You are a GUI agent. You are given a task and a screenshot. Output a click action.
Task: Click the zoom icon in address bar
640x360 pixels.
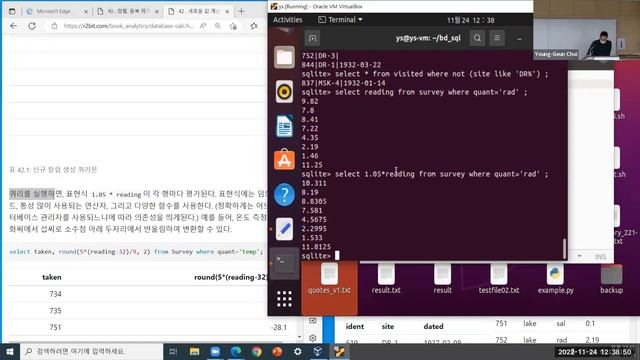[x=218, y=26]
